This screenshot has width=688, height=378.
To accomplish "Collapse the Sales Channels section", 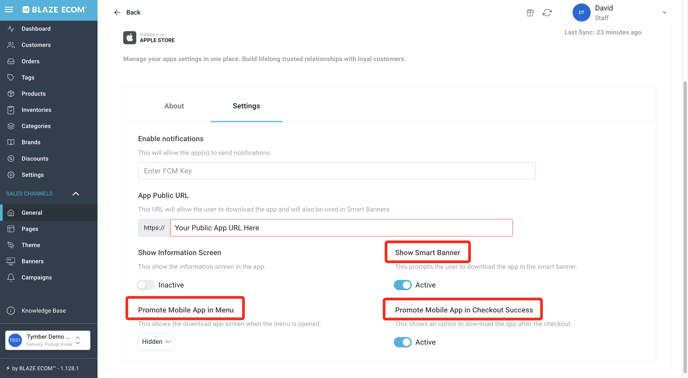I will 75,194.
